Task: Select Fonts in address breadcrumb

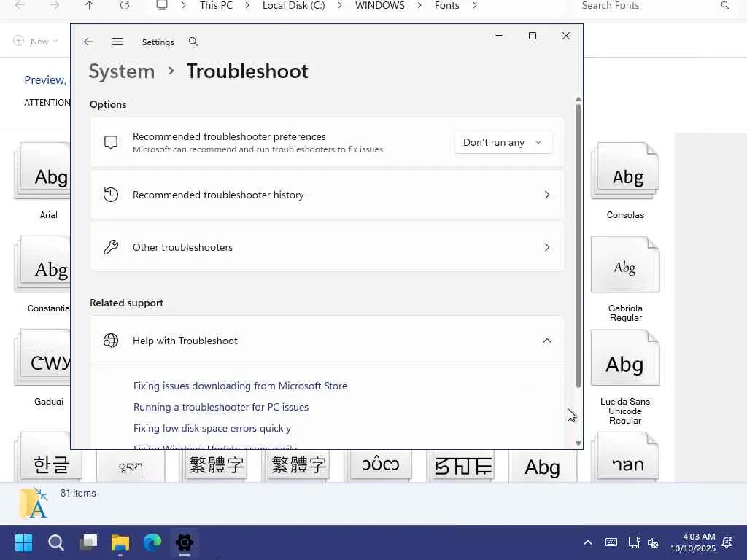Action: tap(447, 5)
